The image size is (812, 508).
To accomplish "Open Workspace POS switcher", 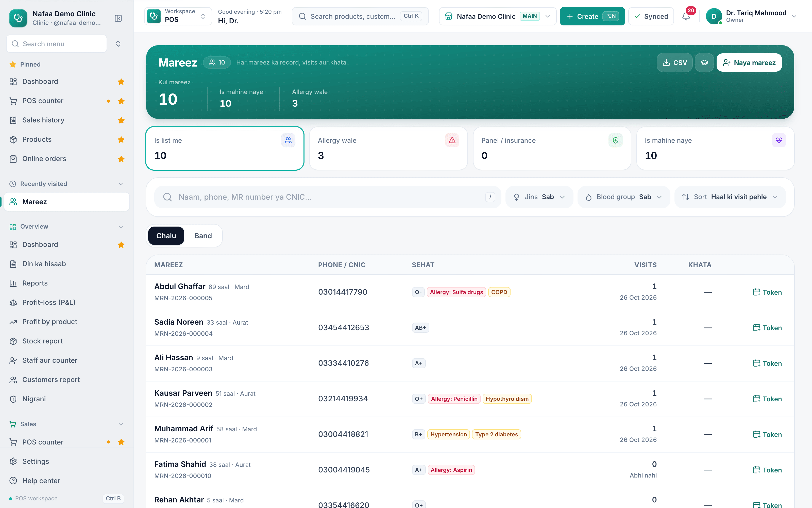I will (x=178, y=16).
